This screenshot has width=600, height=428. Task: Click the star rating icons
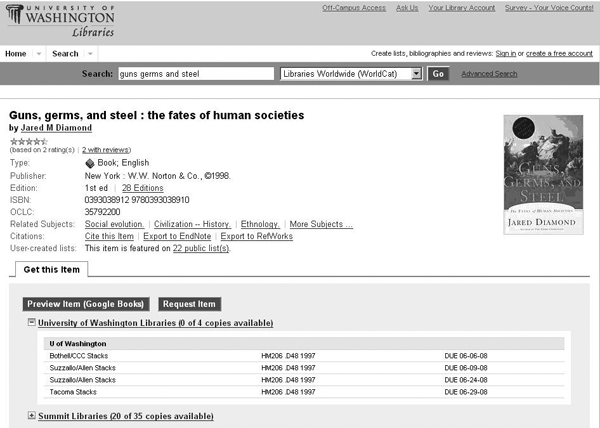click(28, 141)
